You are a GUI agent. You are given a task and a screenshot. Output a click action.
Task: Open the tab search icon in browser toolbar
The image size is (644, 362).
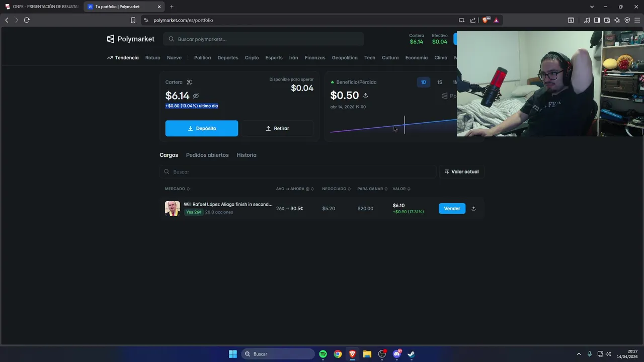(571, 20)
